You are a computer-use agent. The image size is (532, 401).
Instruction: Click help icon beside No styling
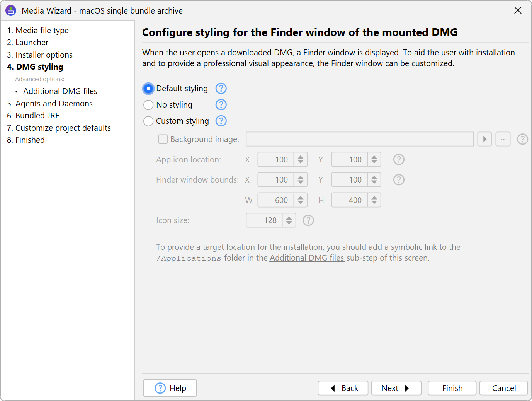click(221, 105)
